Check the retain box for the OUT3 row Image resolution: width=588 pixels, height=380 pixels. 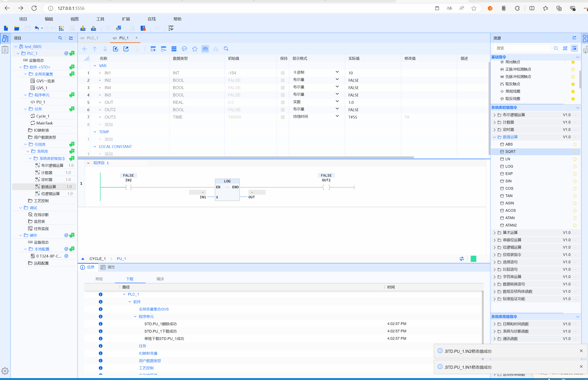click(283, 117)
